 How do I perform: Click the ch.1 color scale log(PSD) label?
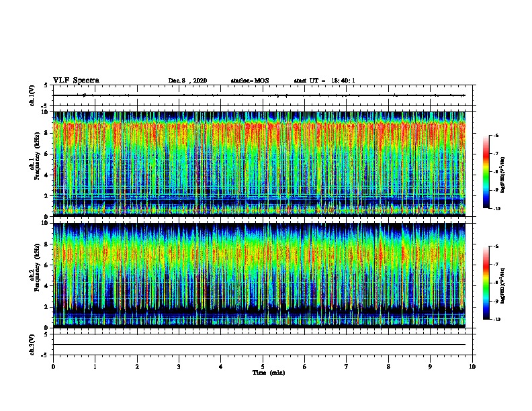(x=503, y=175)
